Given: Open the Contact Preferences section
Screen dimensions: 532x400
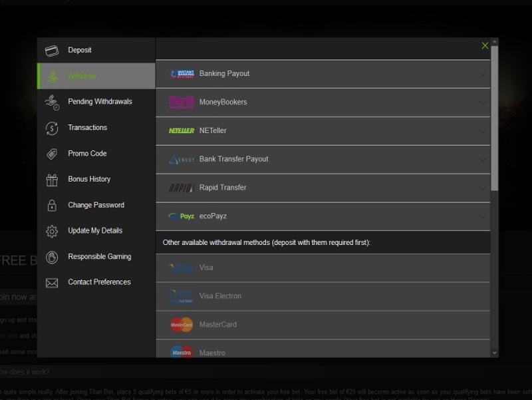Looking at the screenshot, I should coord(96,282).
